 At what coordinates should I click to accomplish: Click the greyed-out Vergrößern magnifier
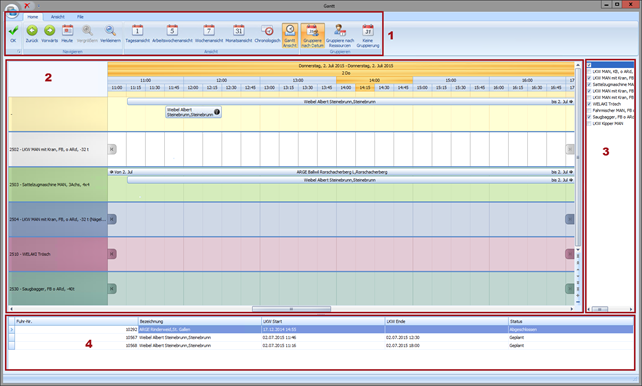tap(87, 34)
